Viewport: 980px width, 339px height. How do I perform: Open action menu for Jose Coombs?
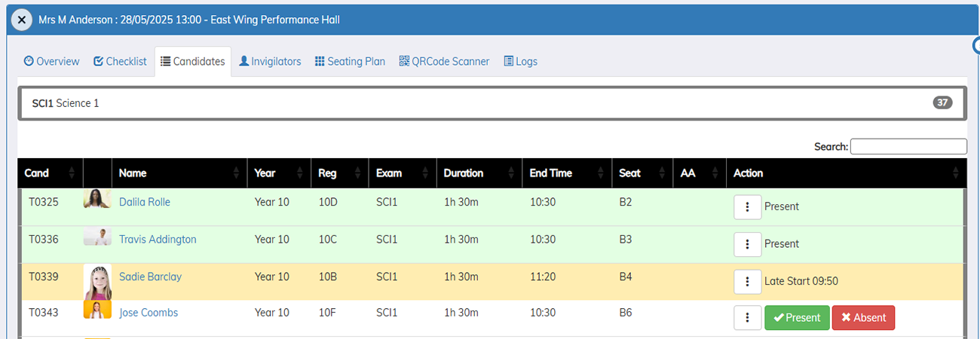[747, 318]
